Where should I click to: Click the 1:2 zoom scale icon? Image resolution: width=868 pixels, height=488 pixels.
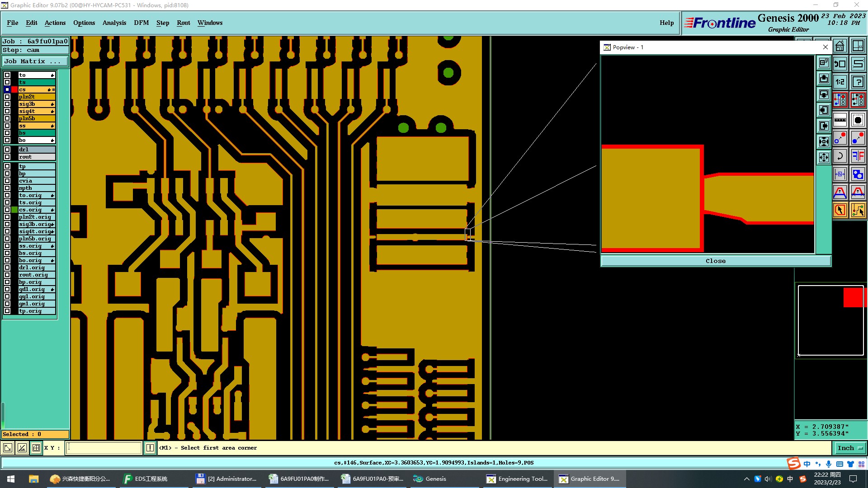click(x=840, y=82)
